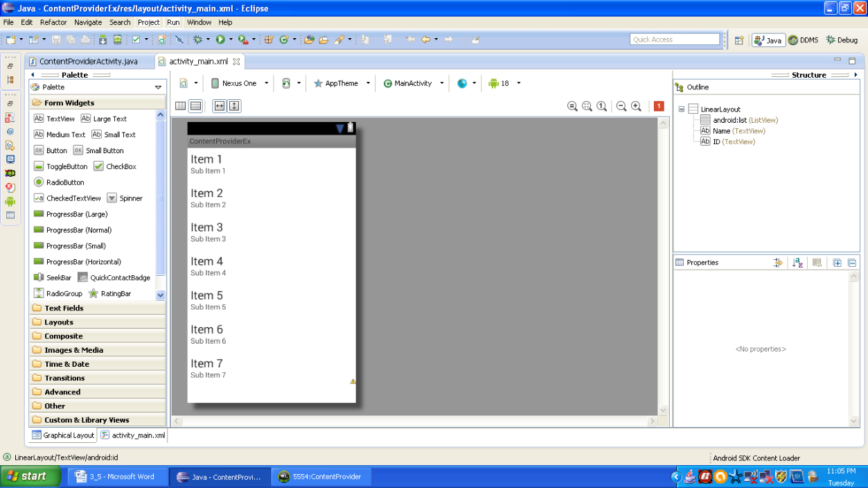Open the Android Virtual Device Manager icon

click(117, 40)
